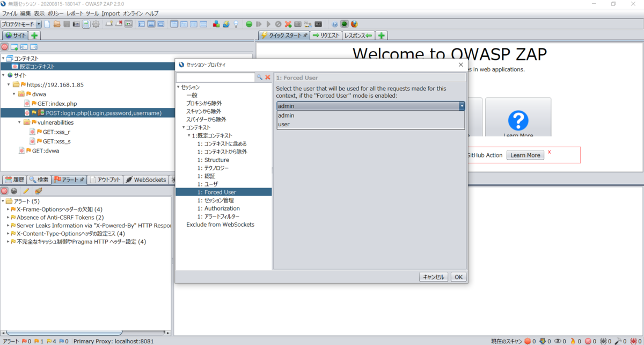The image size is (644, 345).
Task: Click the grey globe icon in Alerts toolbar
Action: (14, 191)
